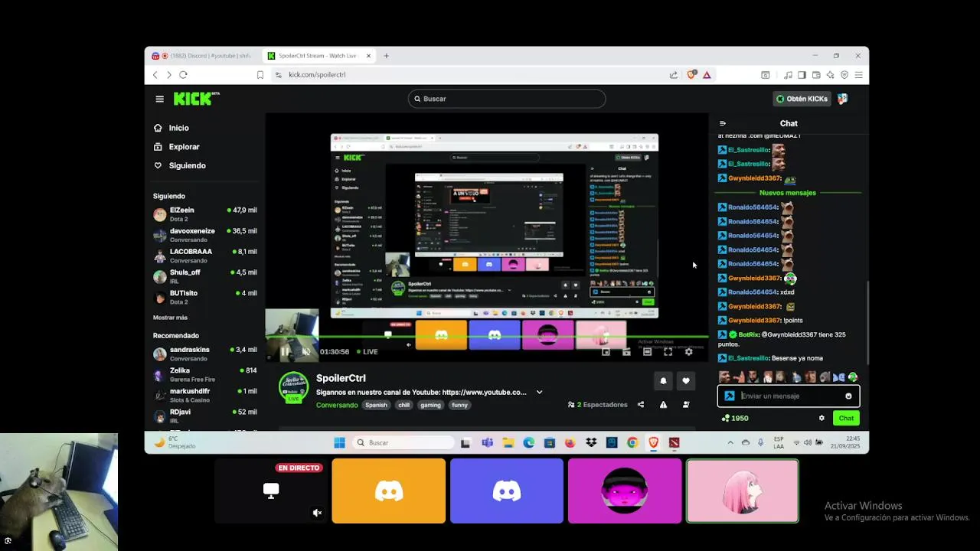
Task: Pause the live stream playback
Action: (285, 352)
